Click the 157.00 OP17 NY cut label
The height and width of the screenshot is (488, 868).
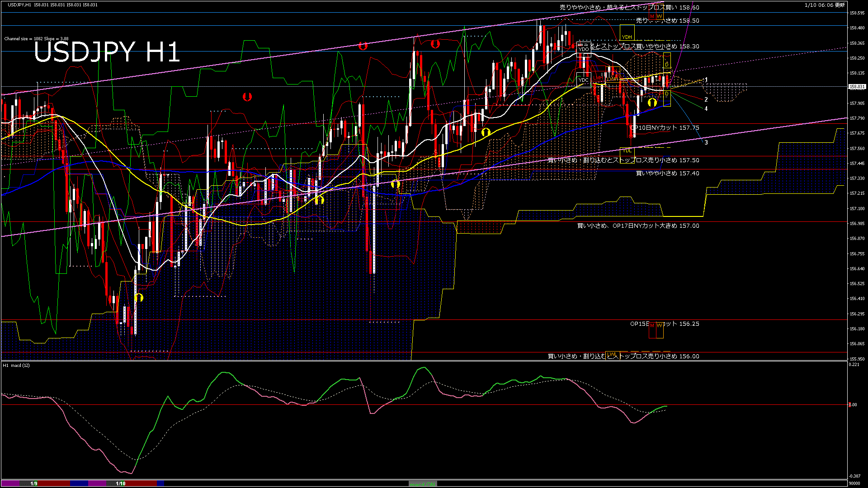[x=638, y=226]
